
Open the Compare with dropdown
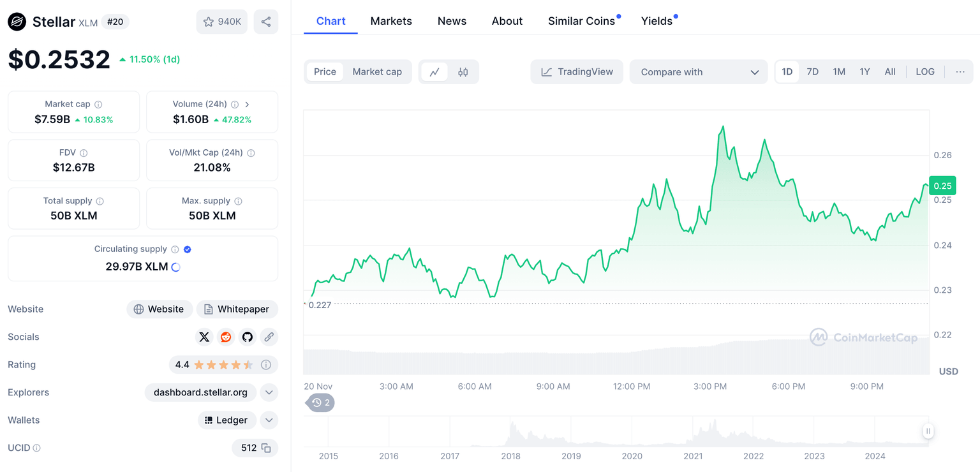point(699,72)
